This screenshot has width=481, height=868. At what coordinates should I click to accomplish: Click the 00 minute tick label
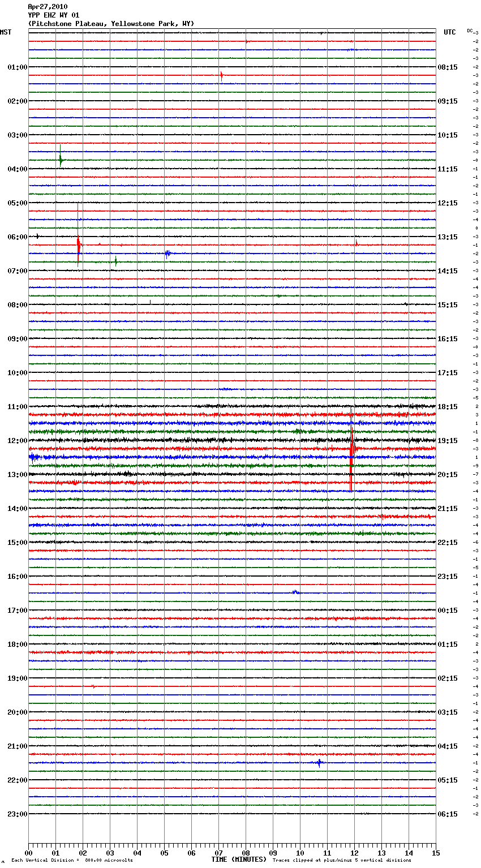tap(28, 853)
